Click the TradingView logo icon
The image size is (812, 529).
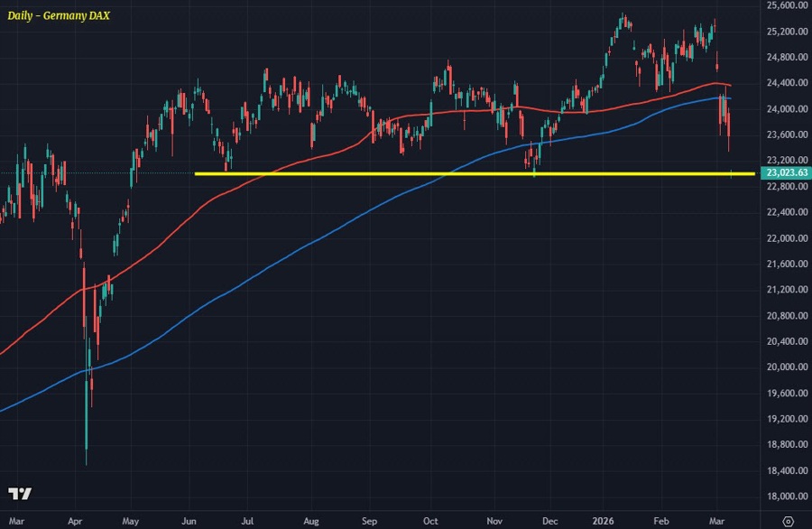pyautogui.click(x=20, y=493)
